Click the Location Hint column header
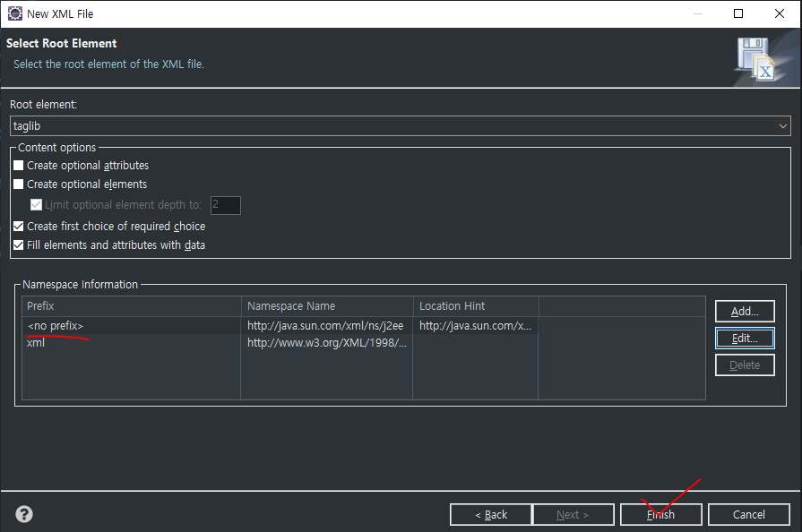Image resolution: width=802 pixels, height=532 pixels. (476, 306)
